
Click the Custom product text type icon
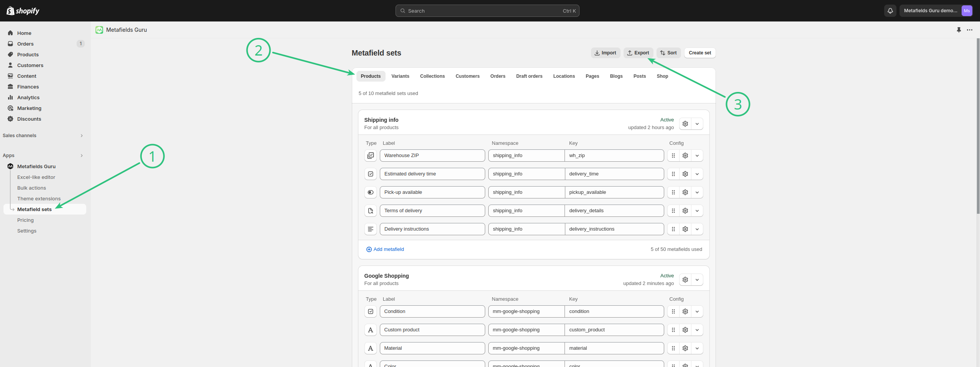(371, 330)
